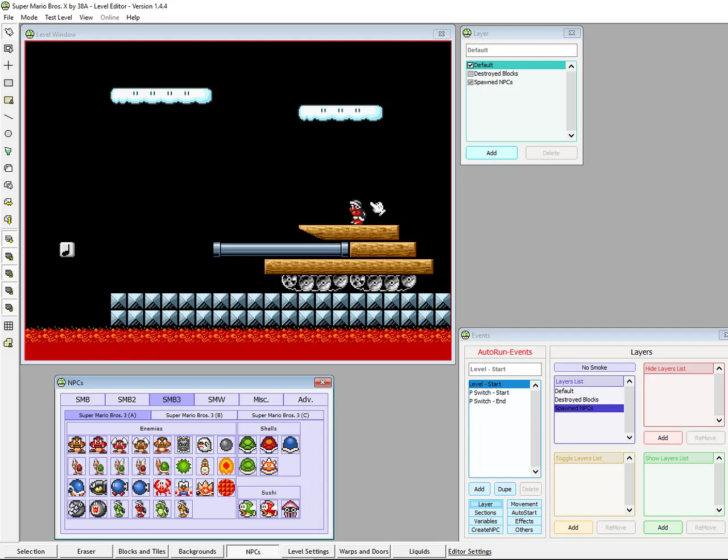Switch events options to Movement
The image size is (728, 560).
click(524, 504)
